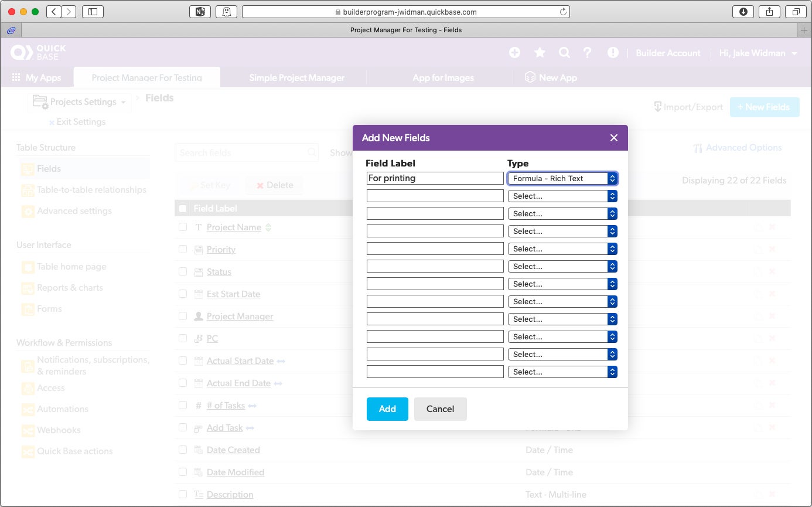Check the Description field checkbox

(183, 494)
